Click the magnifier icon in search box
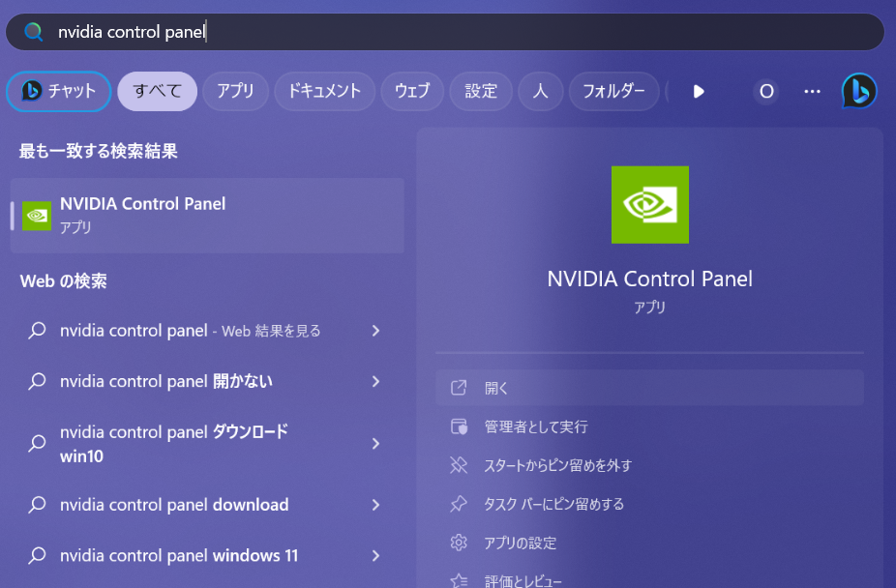Viewport: 896px width, 588px height. tap(34, 31)
